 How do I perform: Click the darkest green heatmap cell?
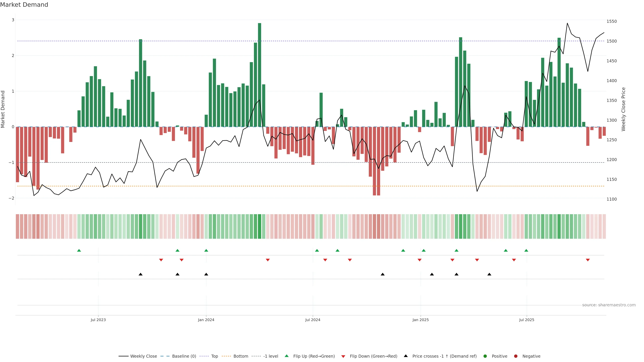click(259, 226)
